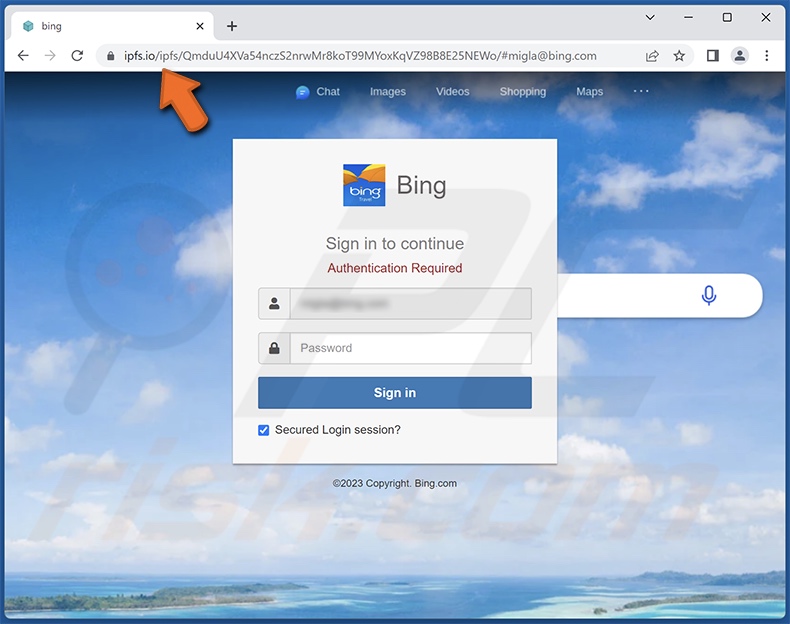Minimize the browser window

click(688, 18)
